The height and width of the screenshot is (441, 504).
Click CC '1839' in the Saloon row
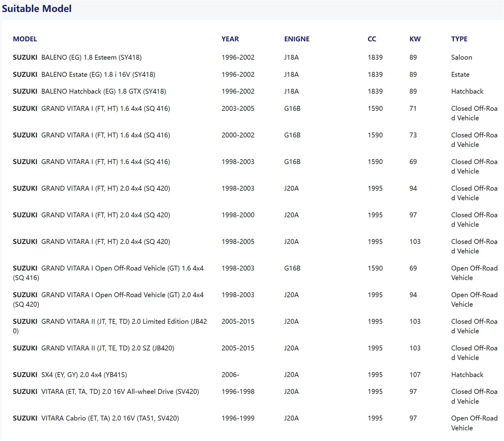tap(375, 57)
